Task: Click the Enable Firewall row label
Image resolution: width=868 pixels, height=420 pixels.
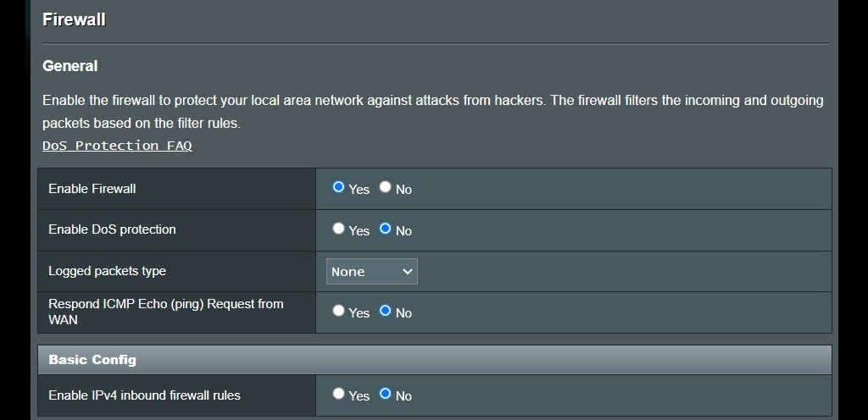Action: click(92, 189)
